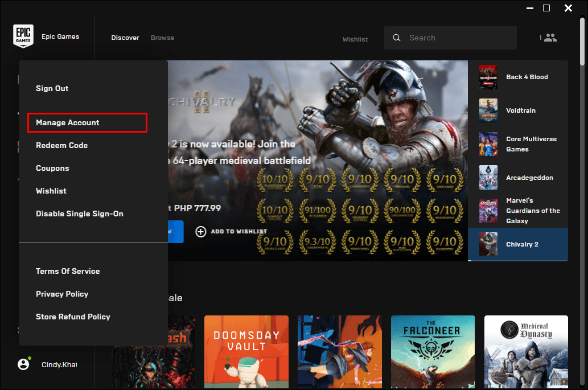Click the Voidtrain title text
Screen dimensions: 588x390
point(521,110)
